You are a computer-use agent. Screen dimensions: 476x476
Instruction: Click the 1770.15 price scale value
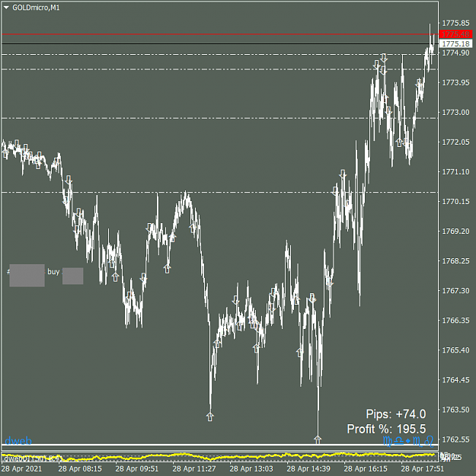[455, 202]
